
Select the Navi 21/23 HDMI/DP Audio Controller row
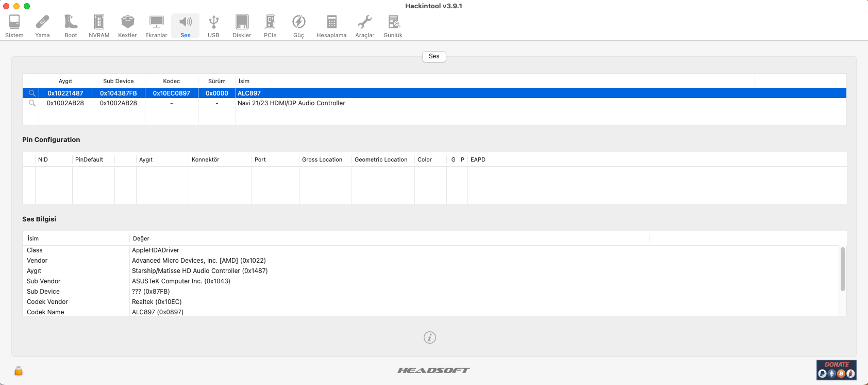291,103
